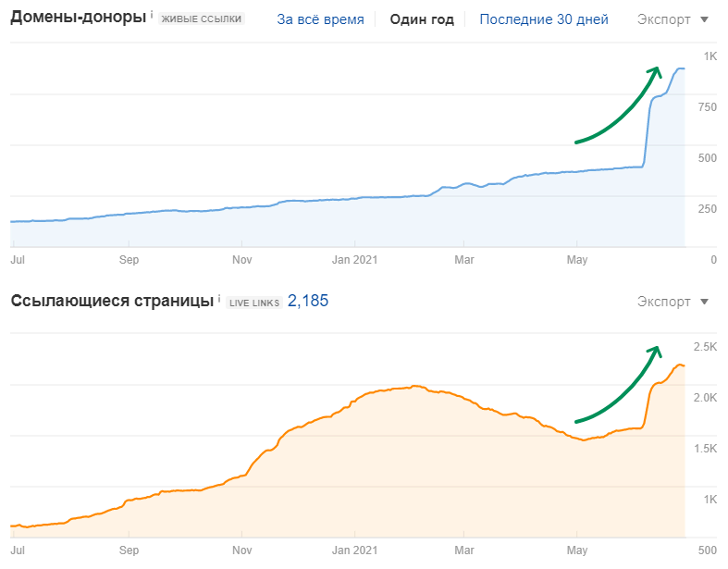Image resolution: width=728 pixels, height=569 pixels.
Task: Click Ссылающиеся страницы heading text
Action: point(112,301)
